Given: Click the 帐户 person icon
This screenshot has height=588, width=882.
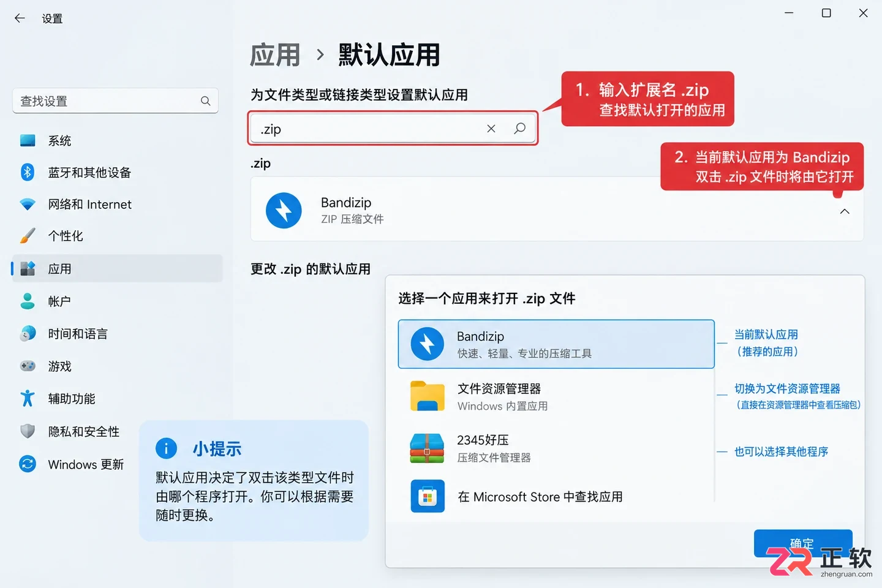Looking at the screenshot, I should [28, 301].
